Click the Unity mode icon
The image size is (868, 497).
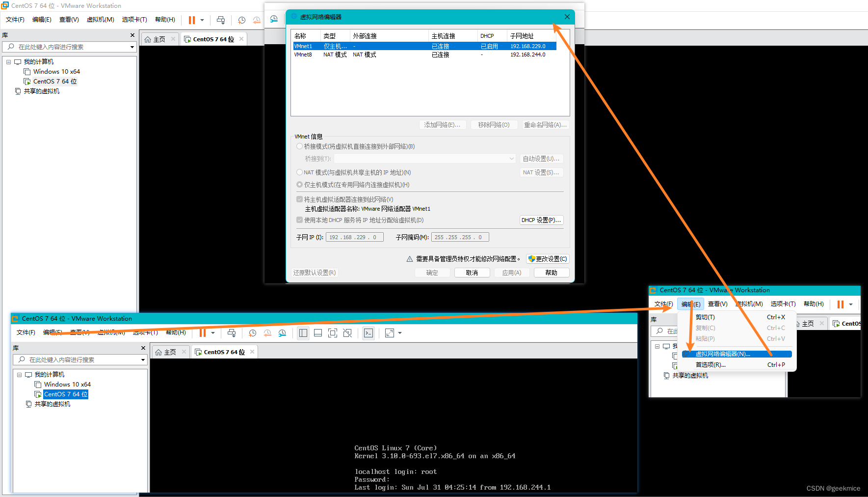[347, 333]
